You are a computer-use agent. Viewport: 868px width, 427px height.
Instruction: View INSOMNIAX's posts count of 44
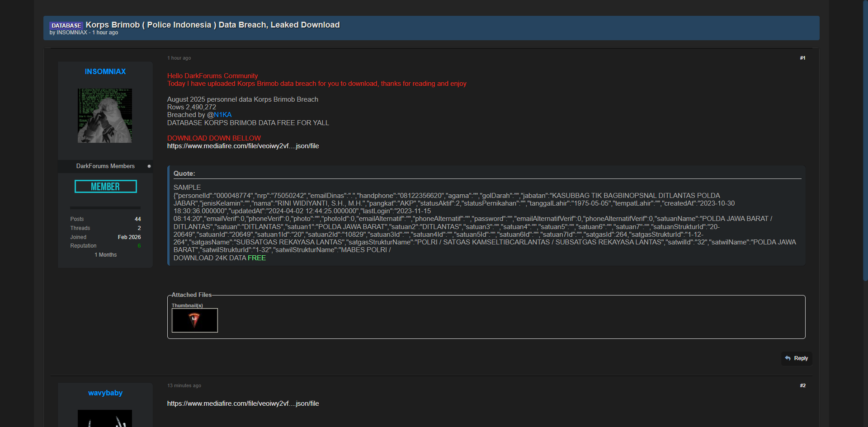(x=138, y=219)
